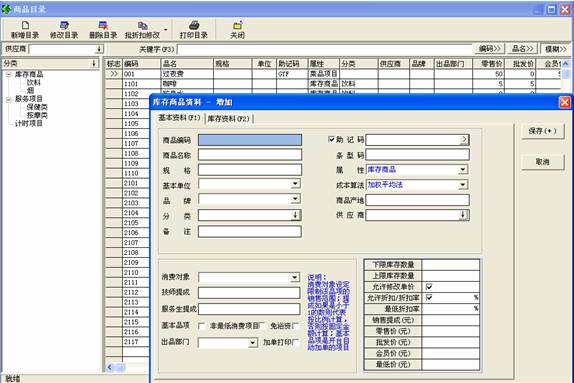Click the 删除目录 toolbar icon
This screenshot has height=383, width=574.
point(103,25)
